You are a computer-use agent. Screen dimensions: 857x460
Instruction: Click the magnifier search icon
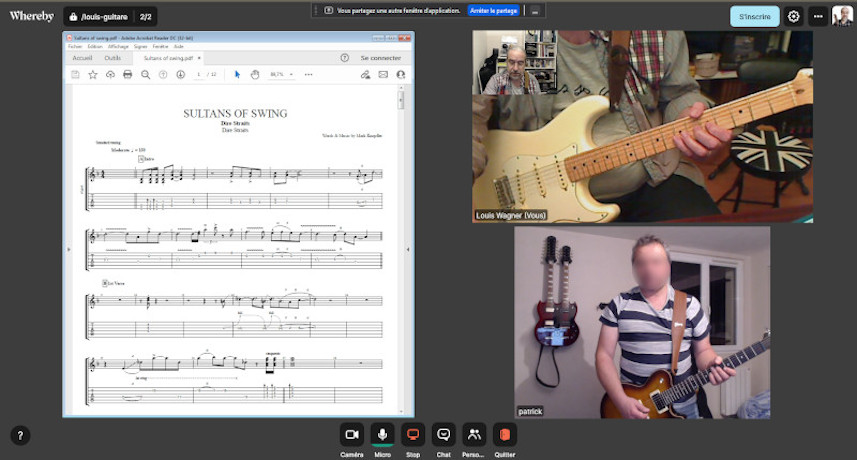point(145,74)
